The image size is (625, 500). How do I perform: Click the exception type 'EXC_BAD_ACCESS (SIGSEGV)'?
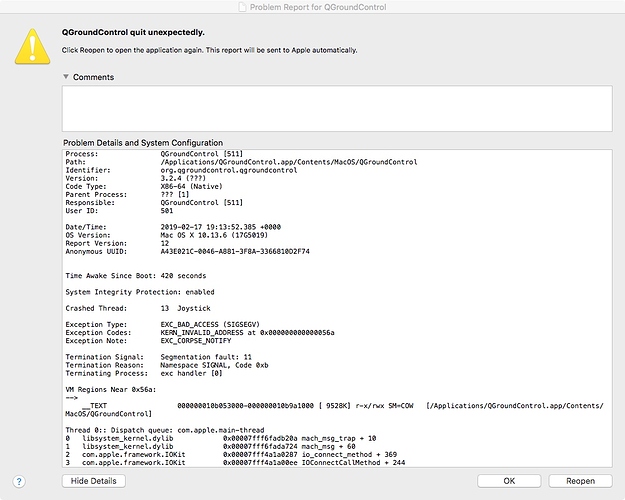210,325
